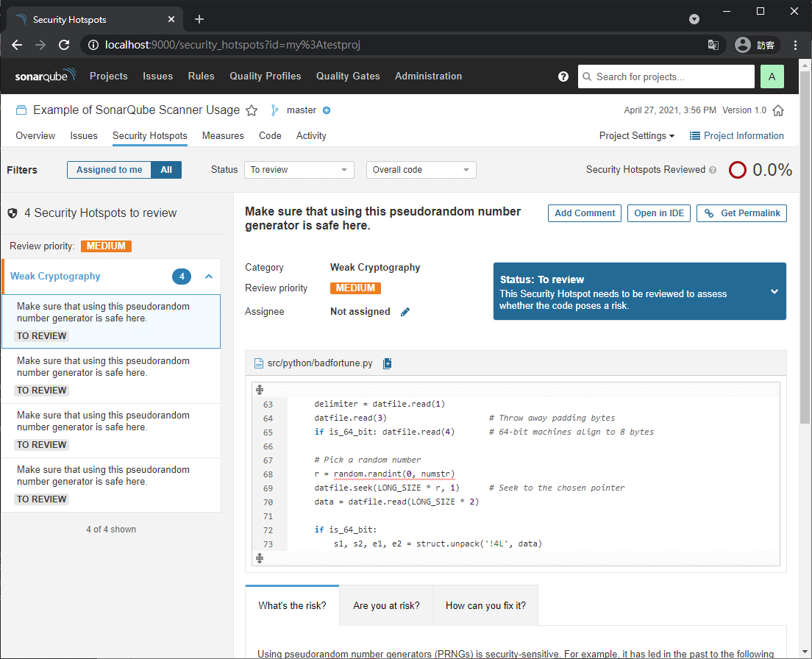This screenshot has height=659, width=812.
Task: Click in the Search for projects field
Action: point(666,76)
